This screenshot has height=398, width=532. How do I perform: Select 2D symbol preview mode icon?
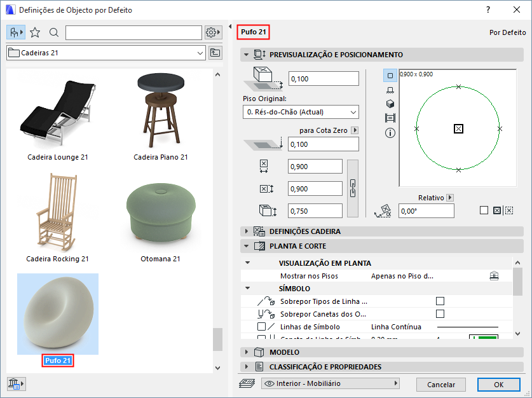coord(390,75)
